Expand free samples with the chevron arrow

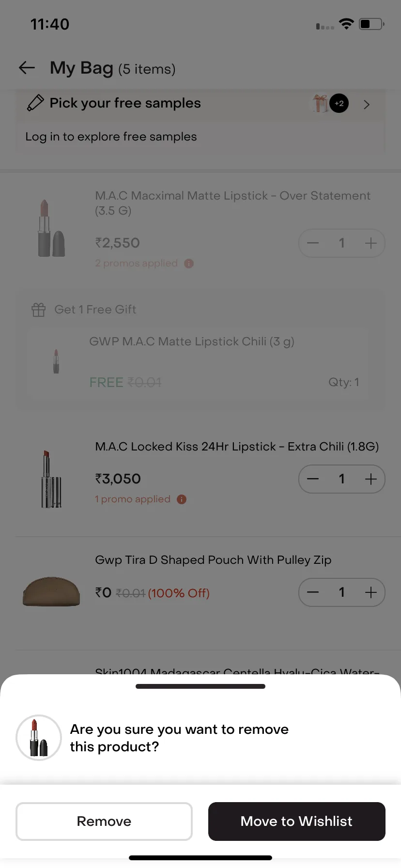[x=367, y=104]
